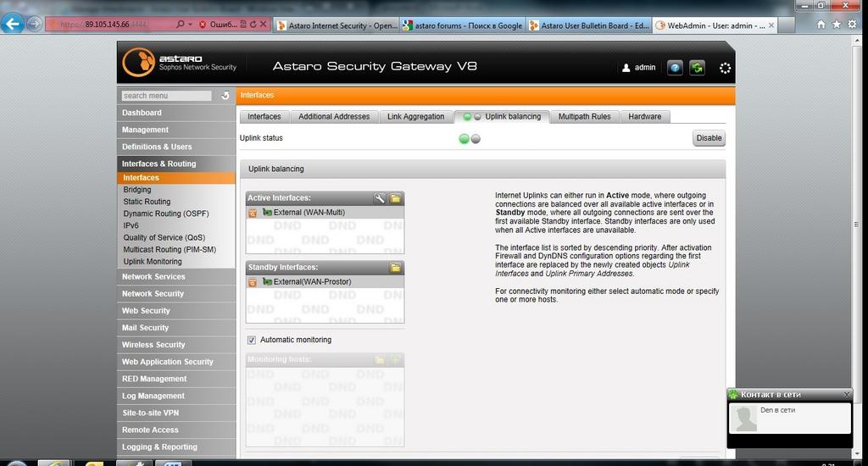Click the status toggle on Uplink balancing tab

click(472, 117)
